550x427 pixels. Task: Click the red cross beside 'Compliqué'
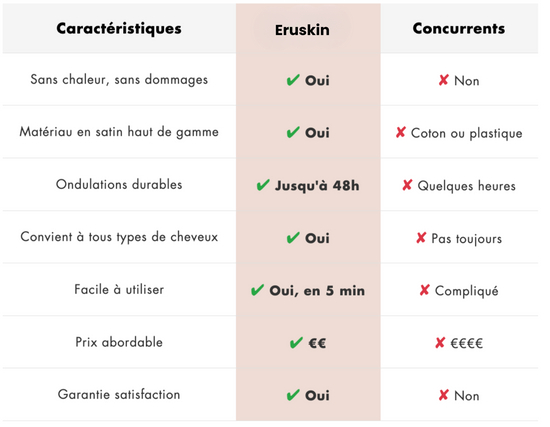[424, 290]
